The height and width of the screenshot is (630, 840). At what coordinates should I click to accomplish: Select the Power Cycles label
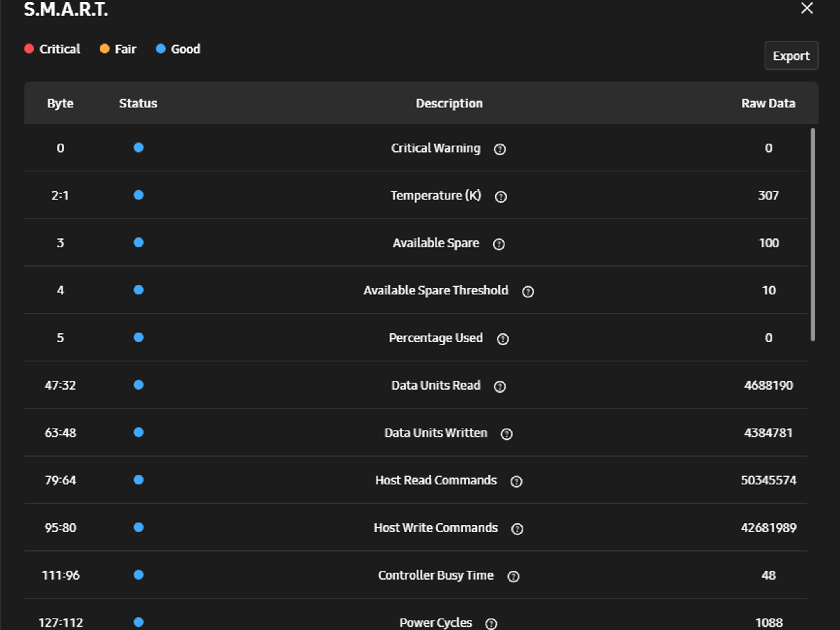(436, 623)
